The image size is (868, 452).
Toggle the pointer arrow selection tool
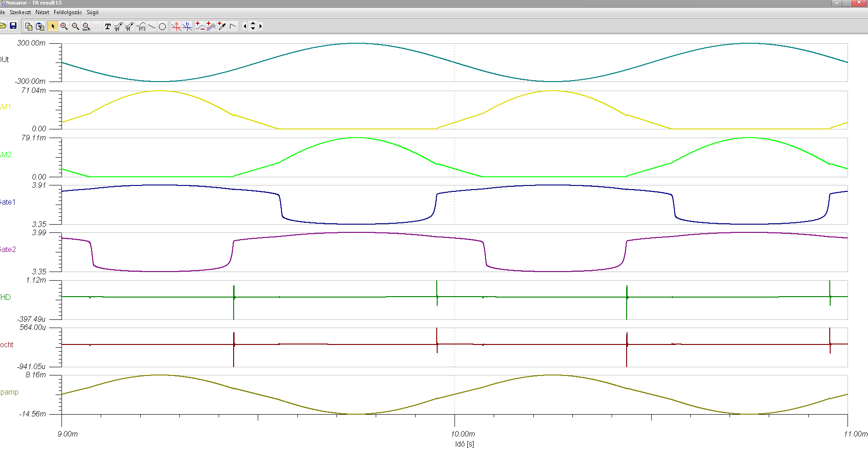click(53, 26)
